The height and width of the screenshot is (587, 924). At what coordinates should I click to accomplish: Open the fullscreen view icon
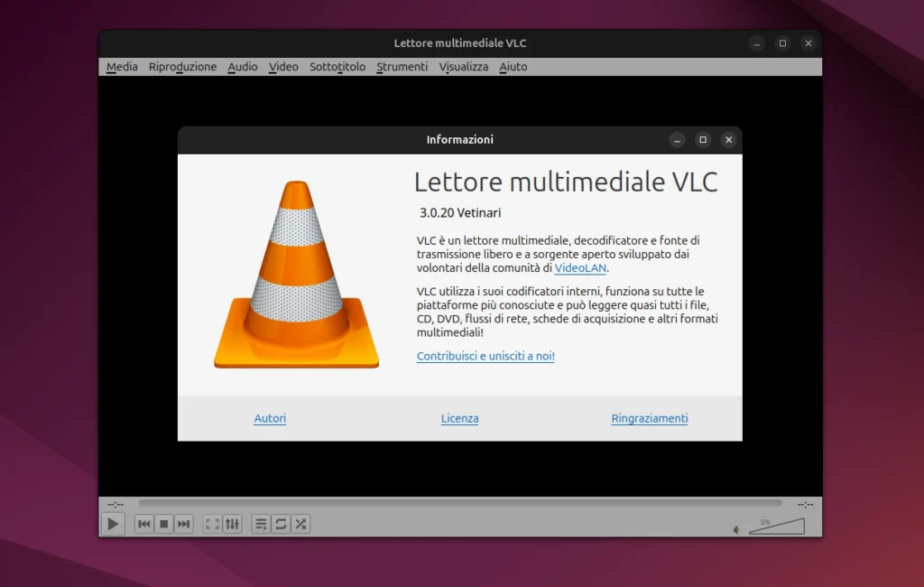coord(212,524)
